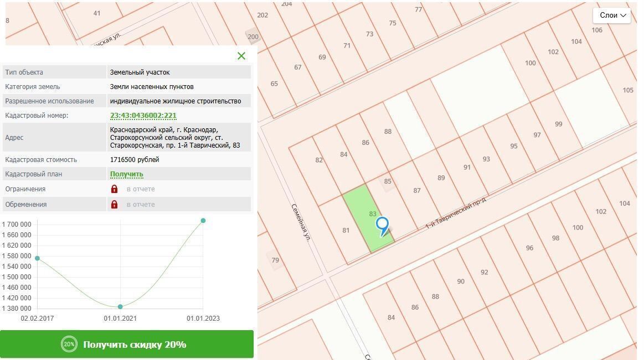Screen dimensions: 644x360
Task: Click parcel 95 on the map
Action: (514, 147)
